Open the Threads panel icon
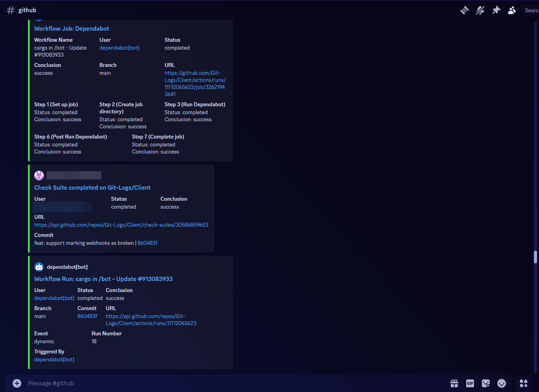 pos(465,10)
